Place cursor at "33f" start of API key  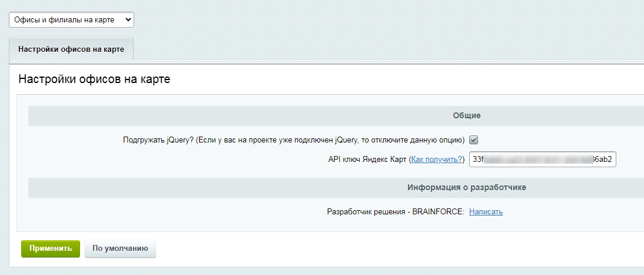(473, 160)
